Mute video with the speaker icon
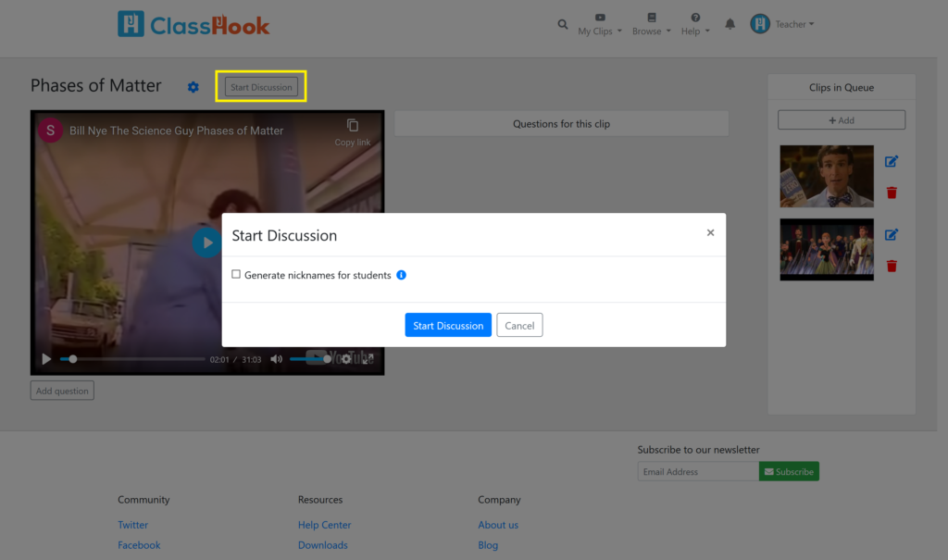948x560 pixels. (276, 359)
